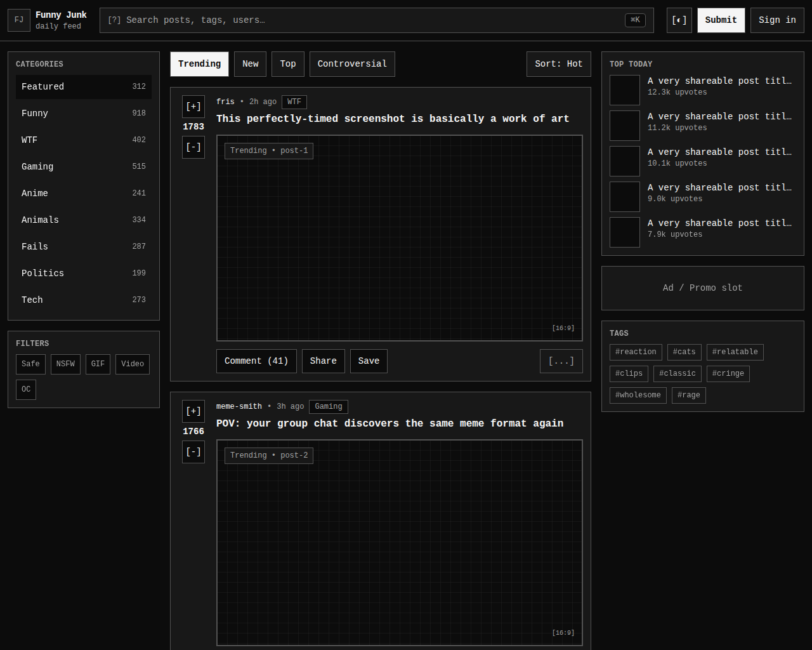Image resolution: width=812 pixels, height=650 pixels.
Task: Switch to the New tab
Action: pyautogui.click(x=250, y=64)
